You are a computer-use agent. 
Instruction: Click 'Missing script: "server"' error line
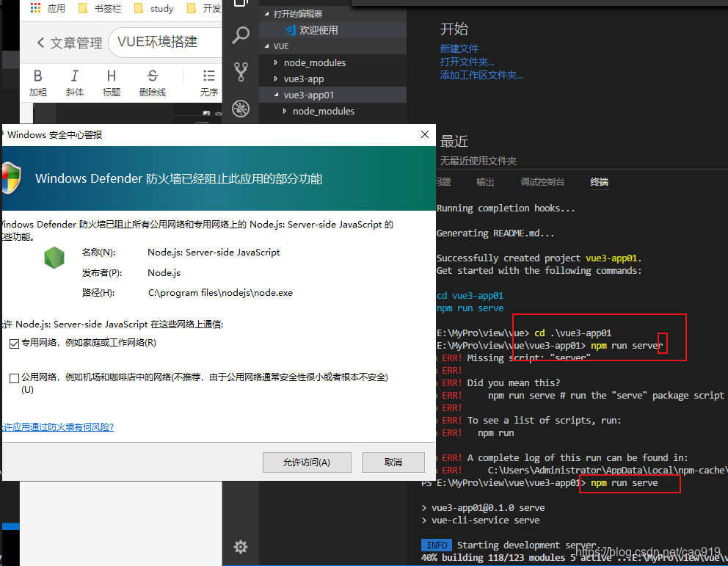529,358
